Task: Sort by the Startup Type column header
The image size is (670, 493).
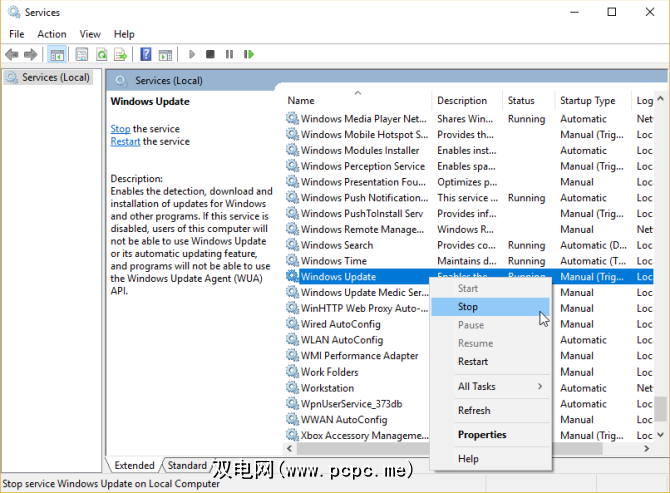Action: point(588,101)
